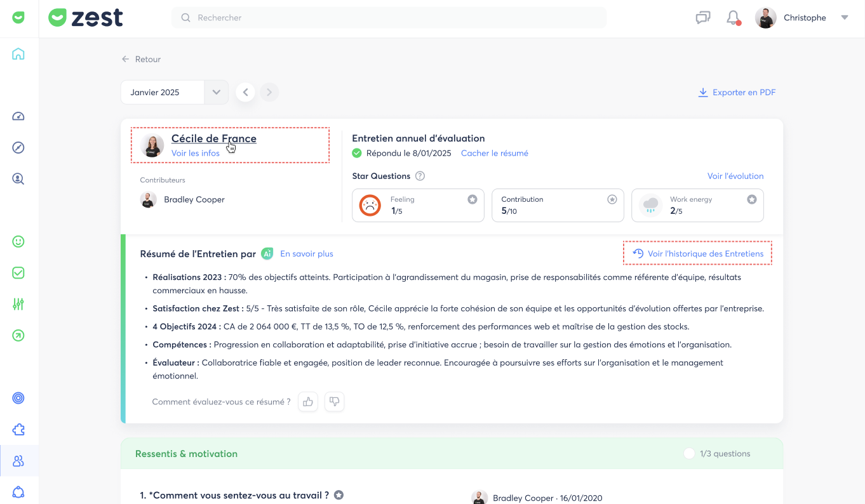This screenshot has width=865, height=504.
Task: Toggle the star on Contribution card
Action: (x=612, y=199)
